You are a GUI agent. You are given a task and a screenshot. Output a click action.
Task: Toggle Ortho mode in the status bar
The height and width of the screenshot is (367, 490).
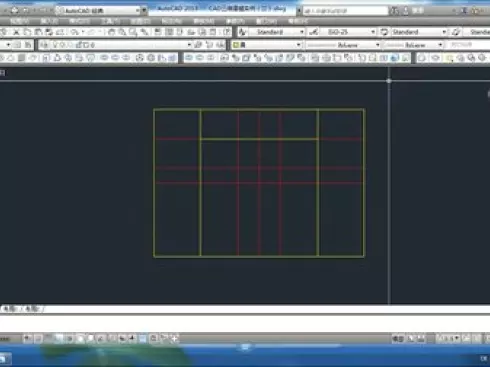pos(58,339)
